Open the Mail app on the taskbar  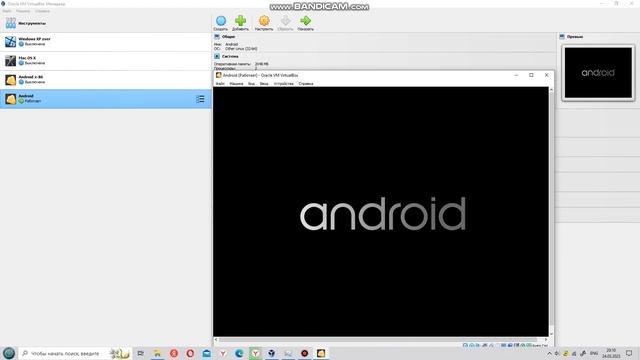point(207,353)
